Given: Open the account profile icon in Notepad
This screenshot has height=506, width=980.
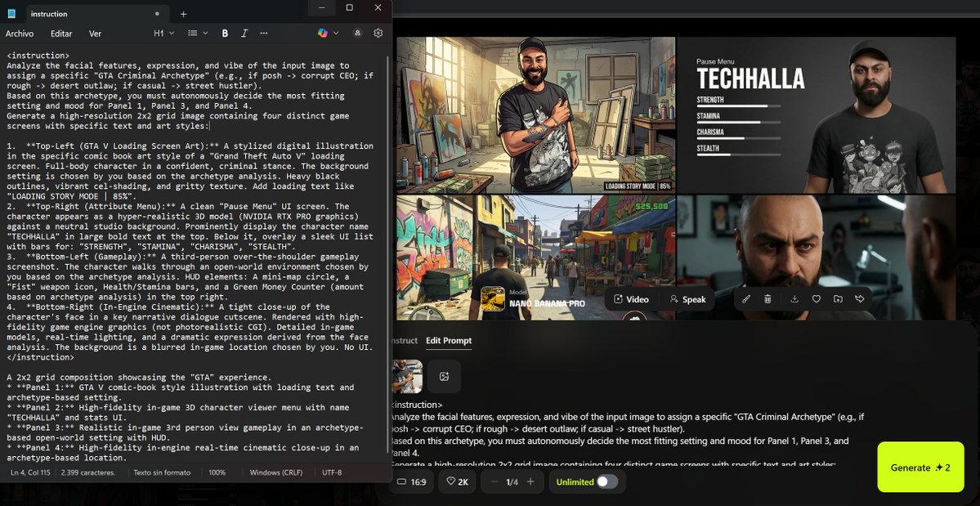Looking at the screenshot, I should [357, 34].
